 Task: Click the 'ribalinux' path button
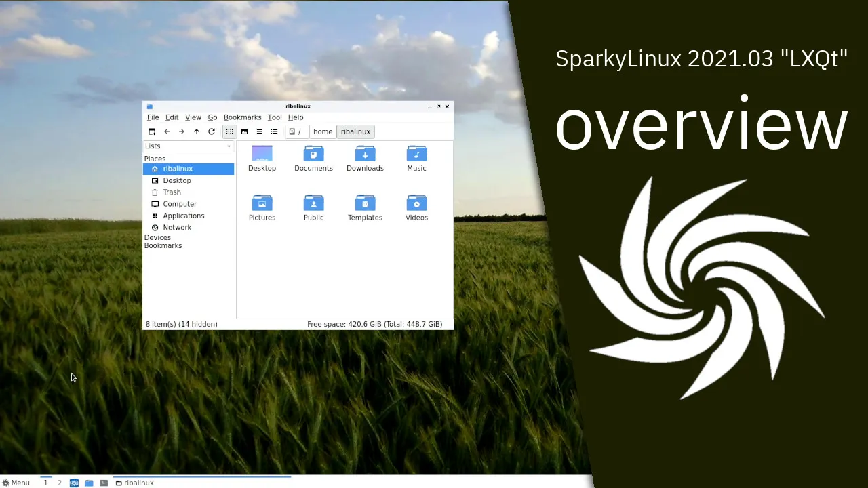355,131
